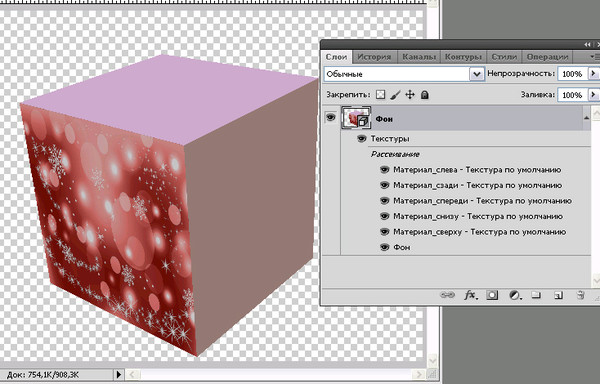Open the Заливка slider arrow
Screen dimensions: 600x384
pos(593,94)
